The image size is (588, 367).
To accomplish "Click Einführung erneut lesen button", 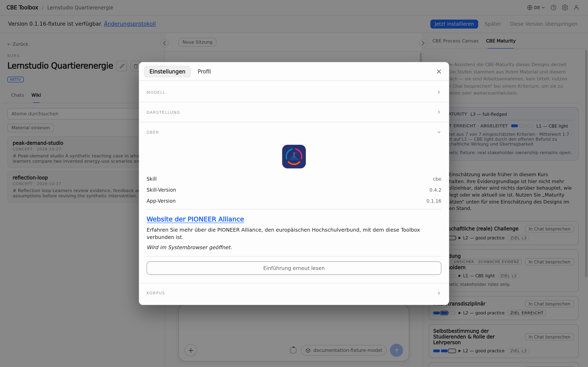I will [x=294, y=268].
